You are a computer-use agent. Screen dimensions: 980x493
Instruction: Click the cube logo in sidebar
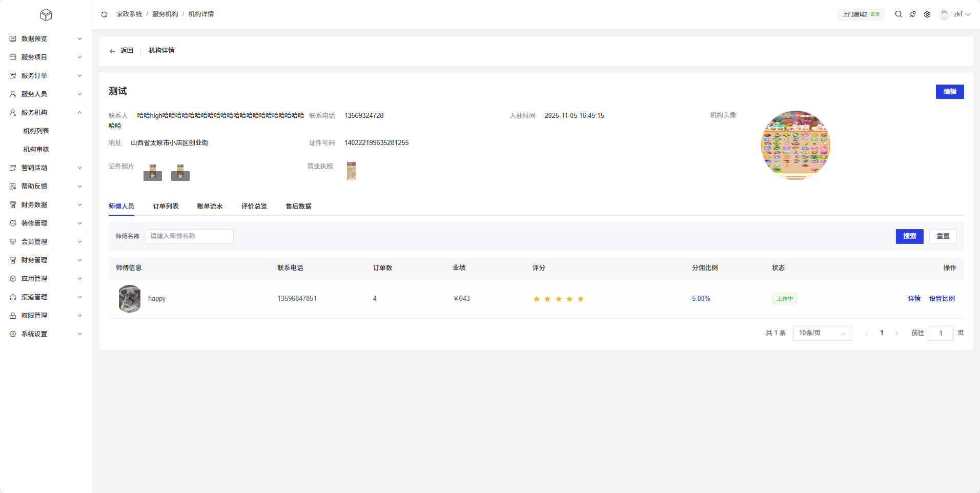pos(46,15)
